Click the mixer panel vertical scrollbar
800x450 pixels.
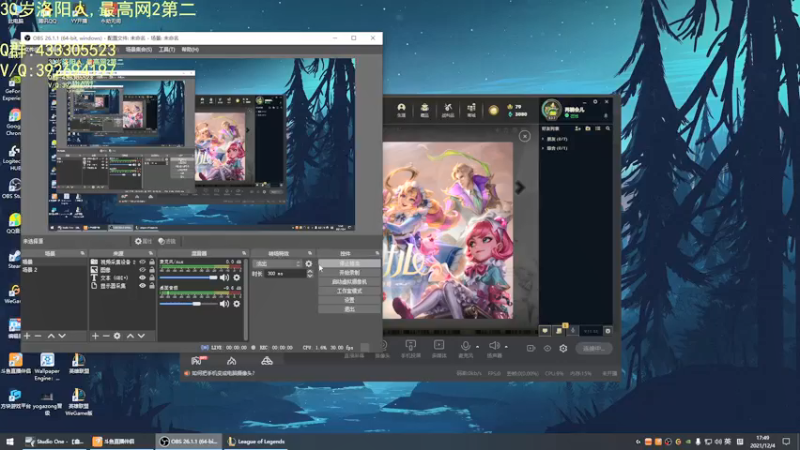(x=246, y=298)
